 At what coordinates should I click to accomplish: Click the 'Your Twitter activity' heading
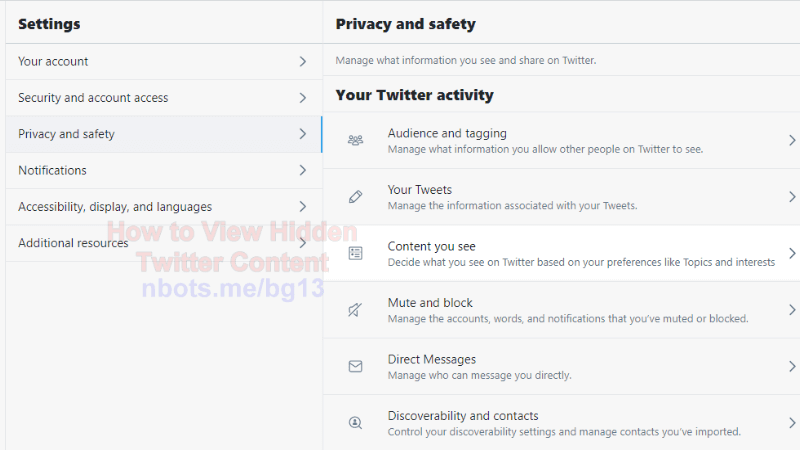[415, 95]
